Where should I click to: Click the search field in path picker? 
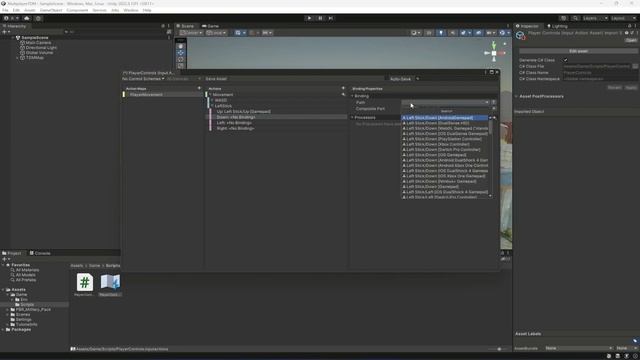[446, 111]
